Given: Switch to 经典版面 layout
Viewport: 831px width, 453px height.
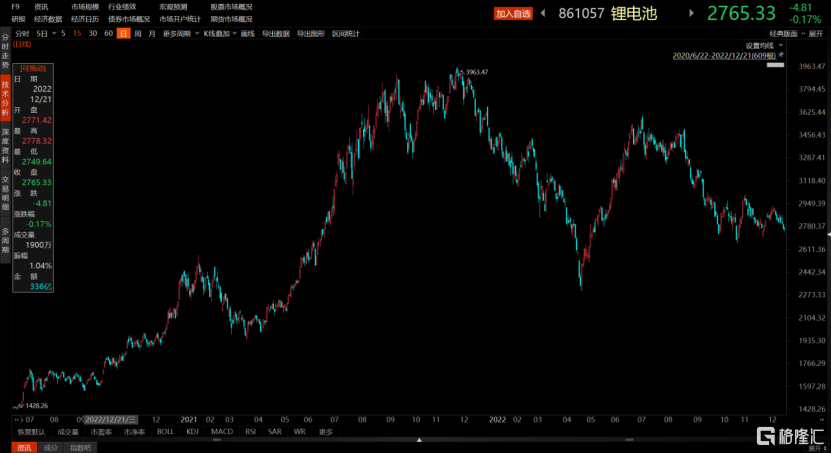Looking at the screenshot, I should click(783, 33).
